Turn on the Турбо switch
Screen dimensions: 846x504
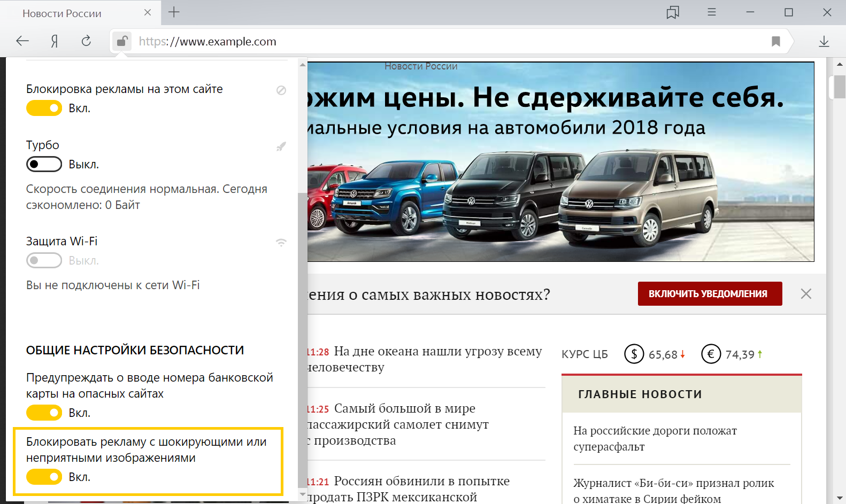(x=44, y=164)
